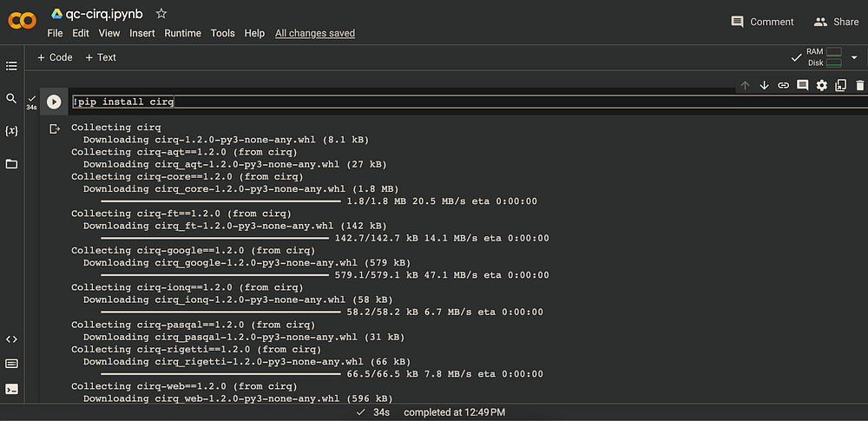Open the runtime connection dropdown arrow
Viewport: 868px width, 421px height.
pyautogui.click(x=853, y=57)
